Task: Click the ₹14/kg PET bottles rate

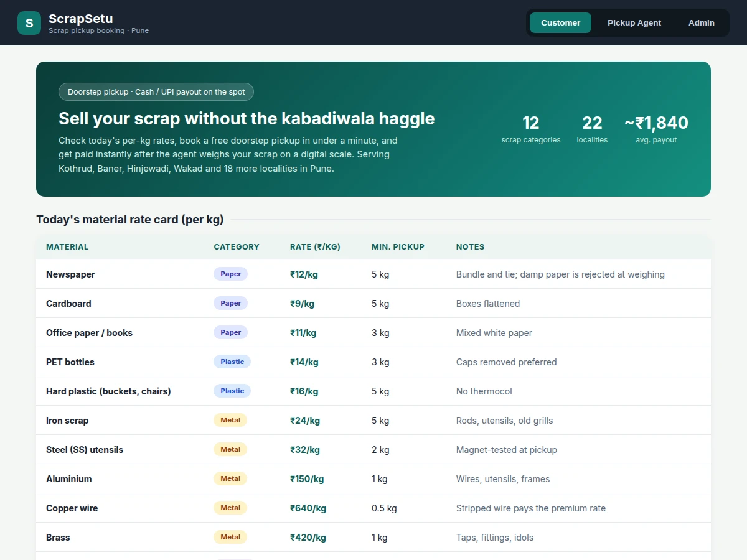Action: pyautogui.click(x=304, y=362)
